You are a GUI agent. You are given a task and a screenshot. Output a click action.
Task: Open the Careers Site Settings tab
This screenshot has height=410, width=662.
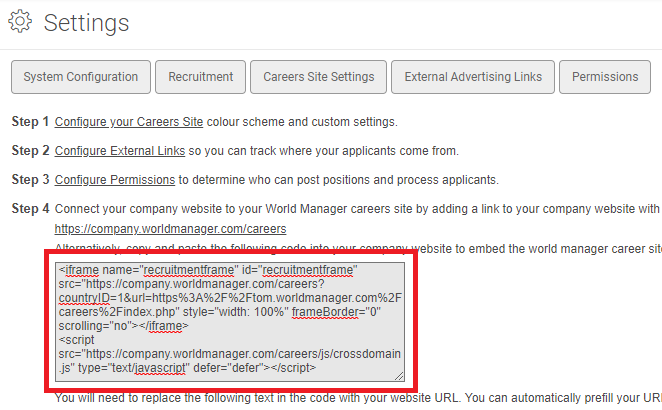(x=318, y=77)
